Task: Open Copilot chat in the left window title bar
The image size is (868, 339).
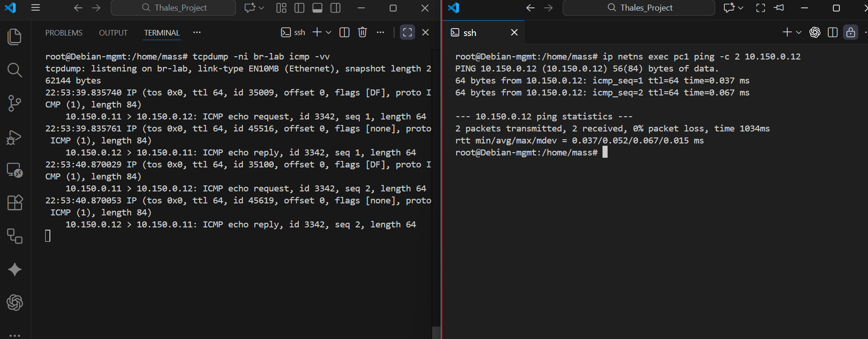Action: point(250,8)
